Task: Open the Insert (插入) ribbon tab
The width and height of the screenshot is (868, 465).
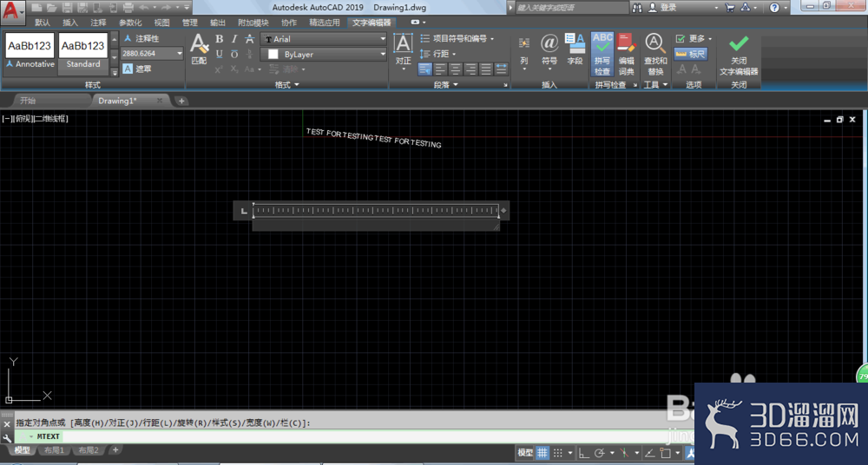Action: (x=70, y=23)
